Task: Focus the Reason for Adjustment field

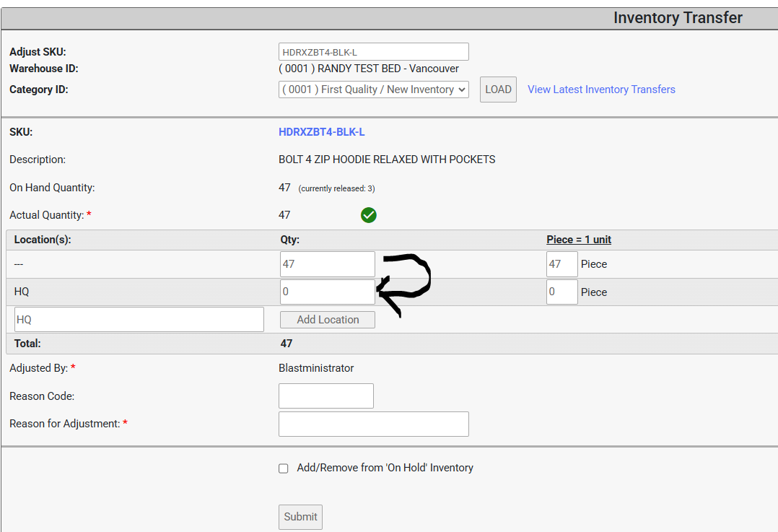Action: [373, 424]
